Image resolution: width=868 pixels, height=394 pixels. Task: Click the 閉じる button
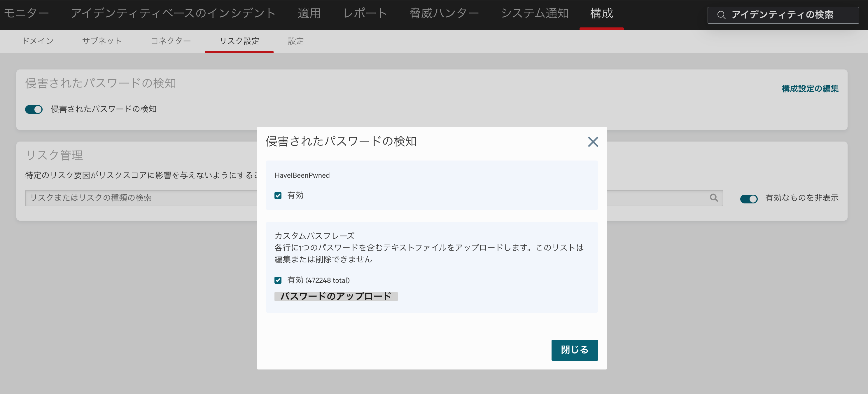click(575, 350)
